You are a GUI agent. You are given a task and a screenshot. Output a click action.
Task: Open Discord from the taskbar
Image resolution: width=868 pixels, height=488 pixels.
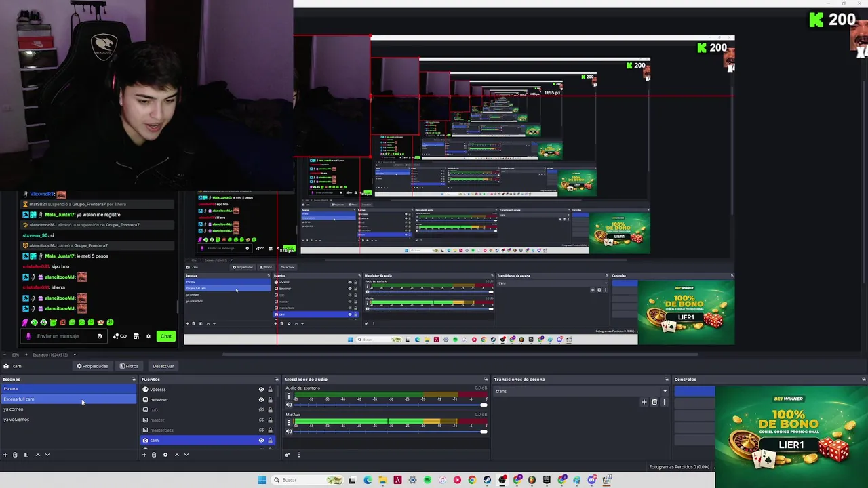591,480
